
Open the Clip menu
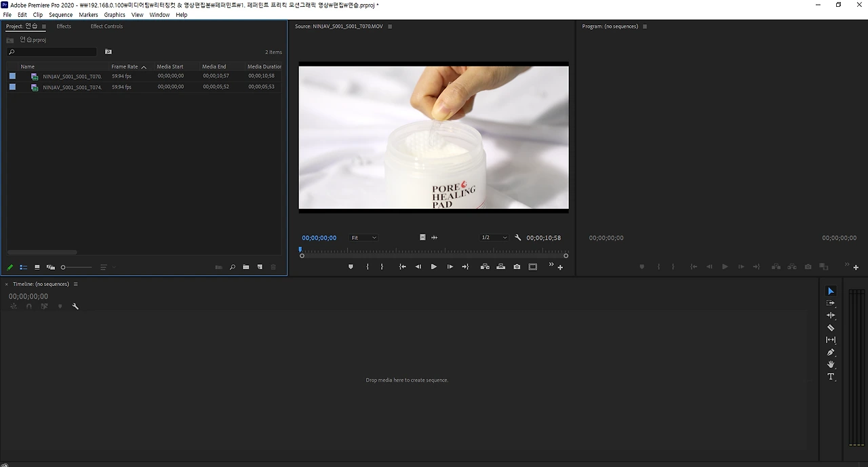pos(38,15)
